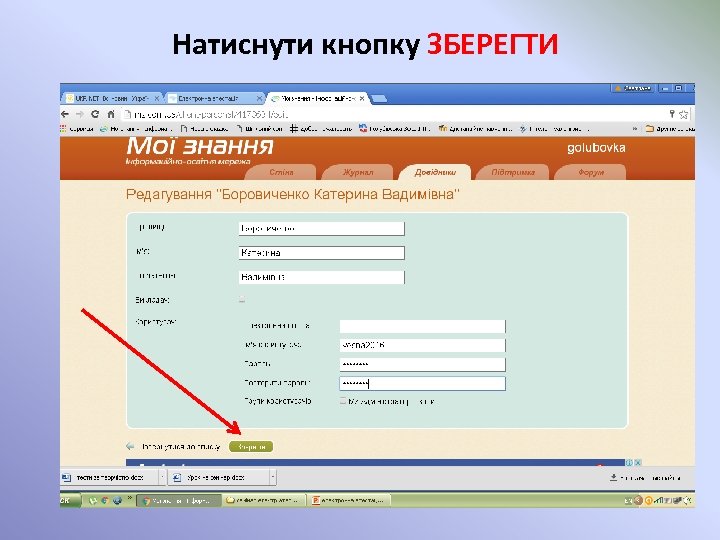Click the return to list link
Viewport: 720px width, 540px height.
[x=180, y=447]
